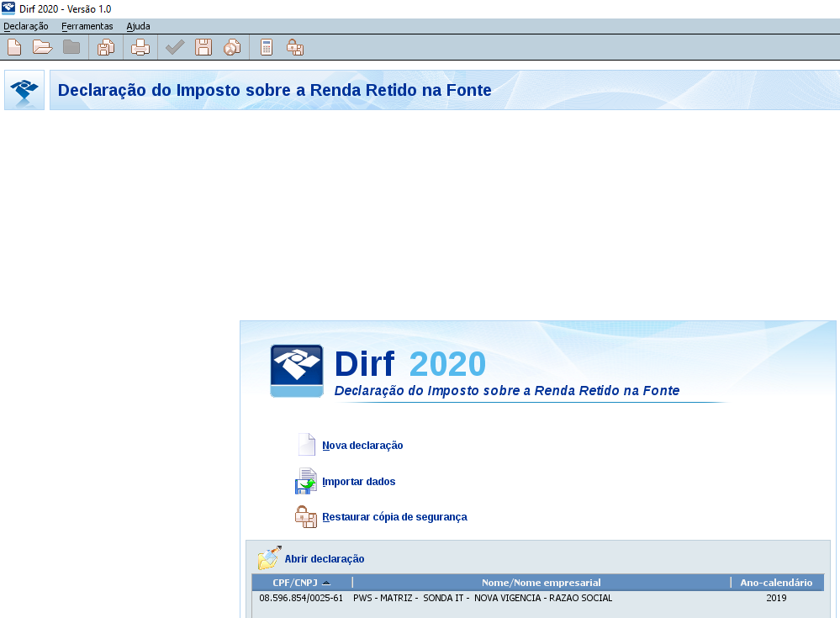Click the floppy-with-documents import icon in toolbar
Image resolution: width=840 pixels, height=618 pixels.
pyautogui.click(x=106, y=48)
